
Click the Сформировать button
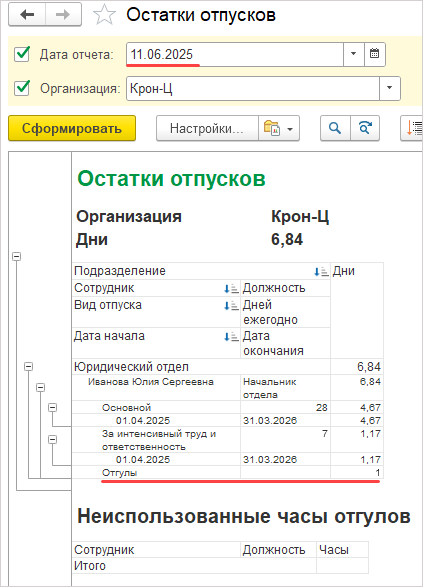click(72, 128)
